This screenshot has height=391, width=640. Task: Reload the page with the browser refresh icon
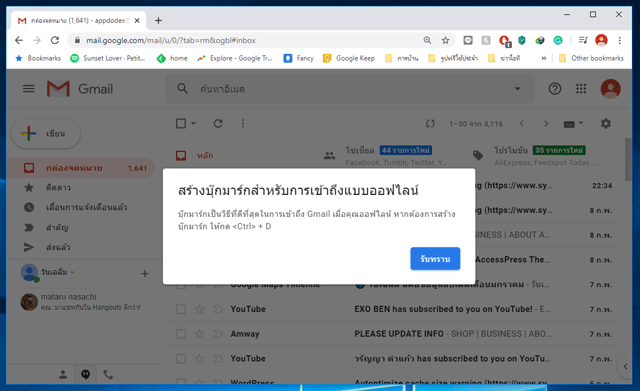click(x=55, y=40)
